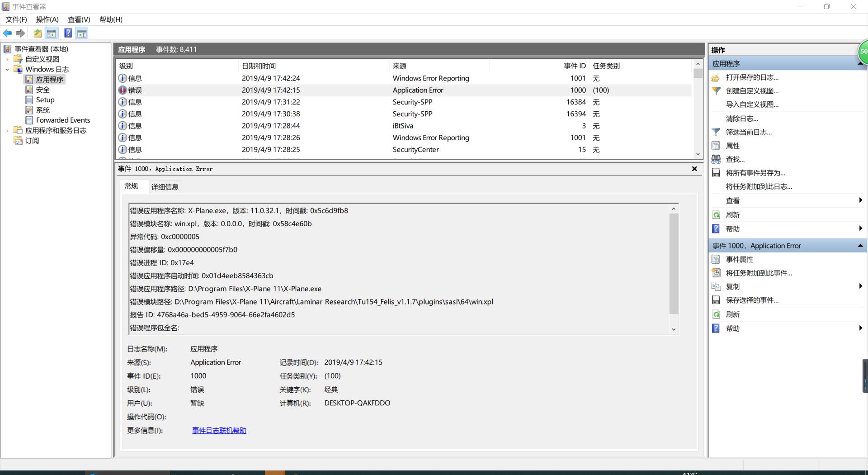Select 应用程序 log in the tree
Viewport: 868px width, 475px height.
click(50, 79)
